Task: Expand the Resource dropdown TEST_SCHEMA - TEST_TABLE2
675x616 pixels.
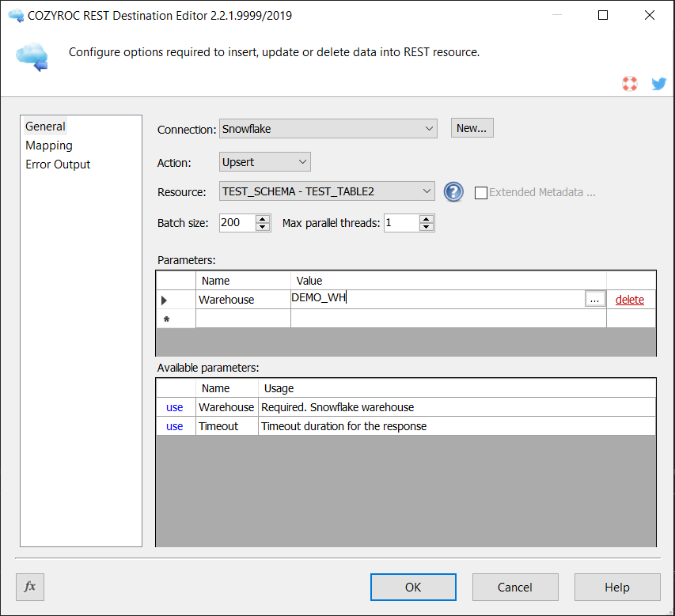Action: [x=327, y=191]
